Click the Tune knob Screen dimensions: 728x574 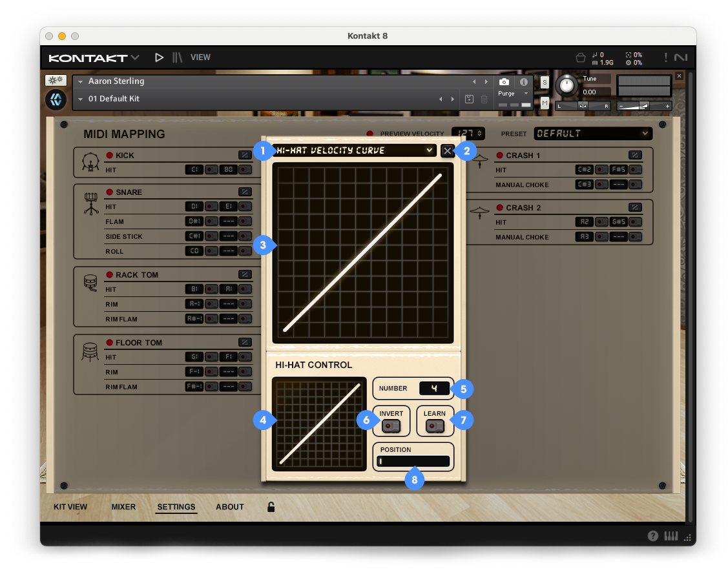tap(567, 85)
